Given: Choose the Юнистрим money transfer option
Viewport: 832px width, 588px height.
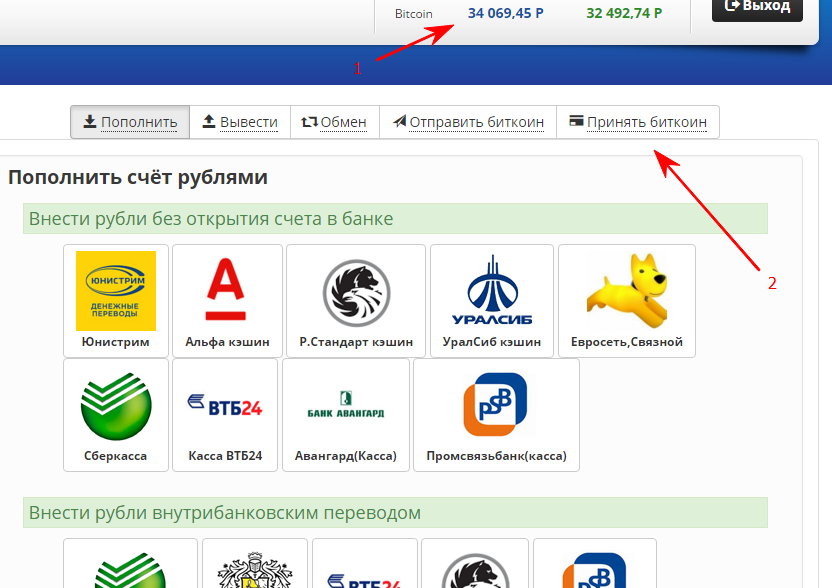Looking at the screenshot, I should [x=116, y=301].
